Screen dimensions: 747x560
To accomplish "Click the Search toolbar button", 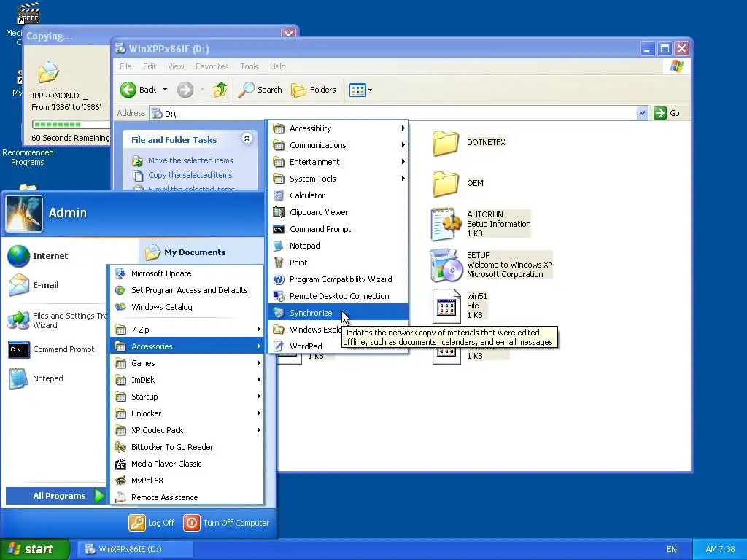I will click(x=260, y=90).
